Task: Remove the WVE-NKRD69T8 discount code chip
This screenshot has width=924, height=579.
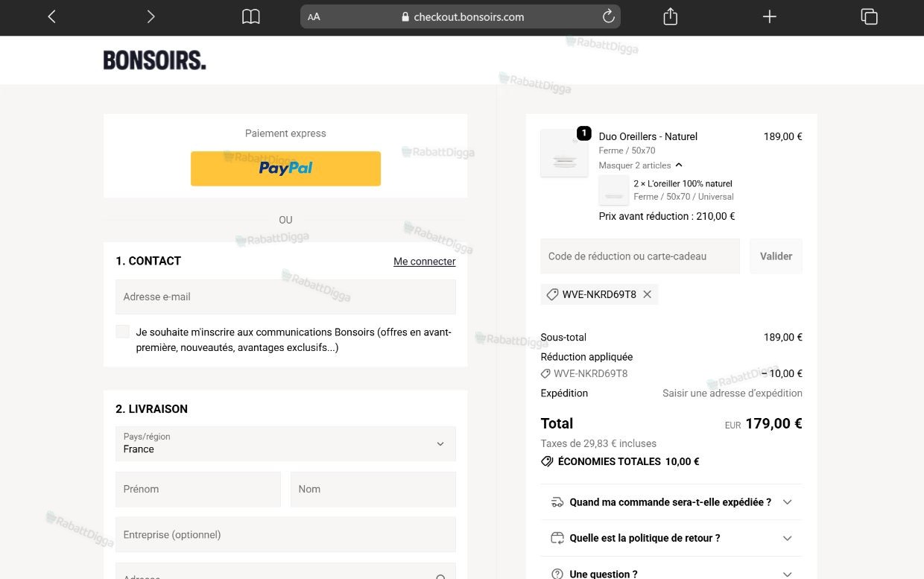Action: [647, 294]
